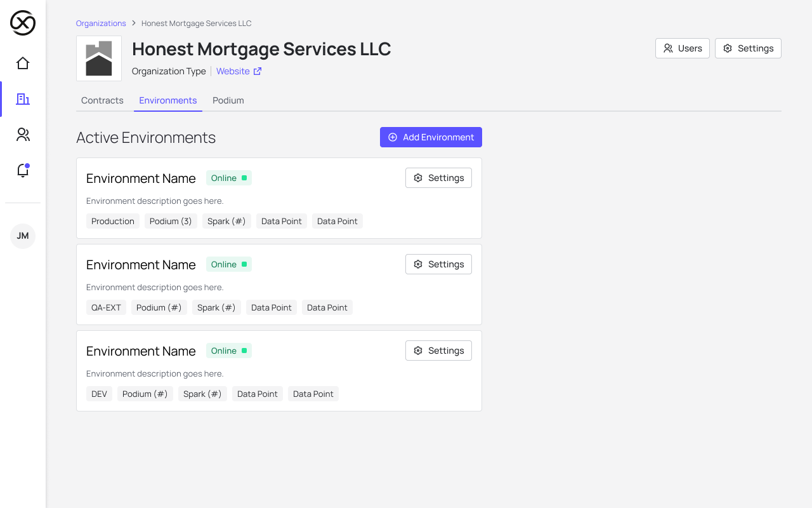This screenshot has height=508, width=812.
Task: Click the Spark (#) tag in QA-EXT card
Action: (x=216, y=307)
